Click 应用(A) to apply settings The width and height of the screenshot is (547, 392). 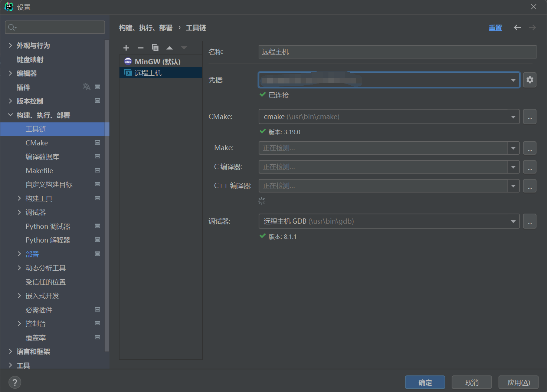[518, 382]
